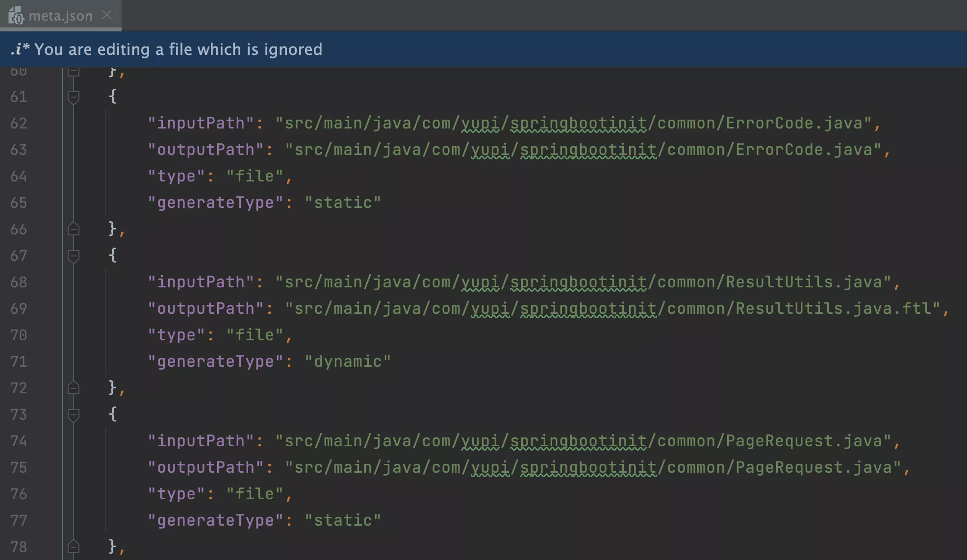Place cursor in ErrorCode.java outputPath on line 63

pyautogui.click(x=583, y=150)
